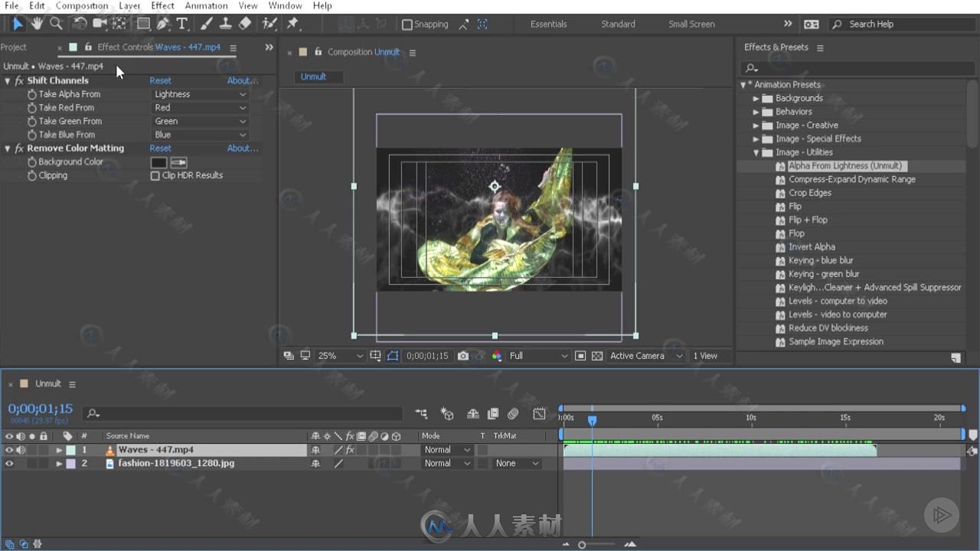Click the ramp color eyedropper button
This screenshot has width=980, height=551.
tap(178, 162)
